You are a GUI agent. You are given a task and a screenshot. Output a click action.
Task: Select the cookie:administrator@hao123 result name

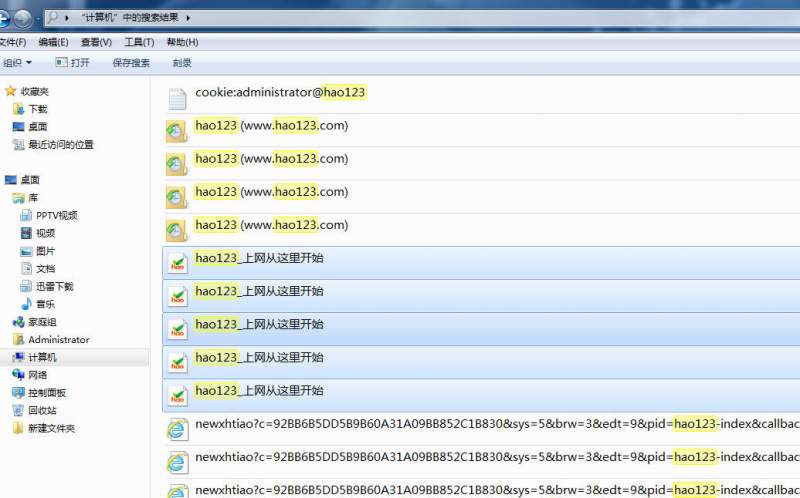click(280, 92)
